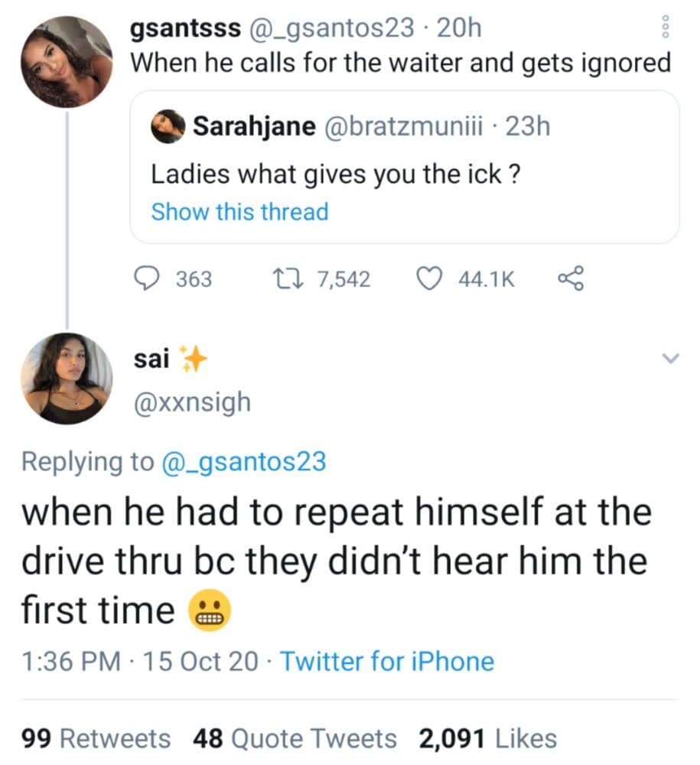Like the gsantsss tweet with heart icon
This screenshot has width=700, height=765.
click(429, 278)
